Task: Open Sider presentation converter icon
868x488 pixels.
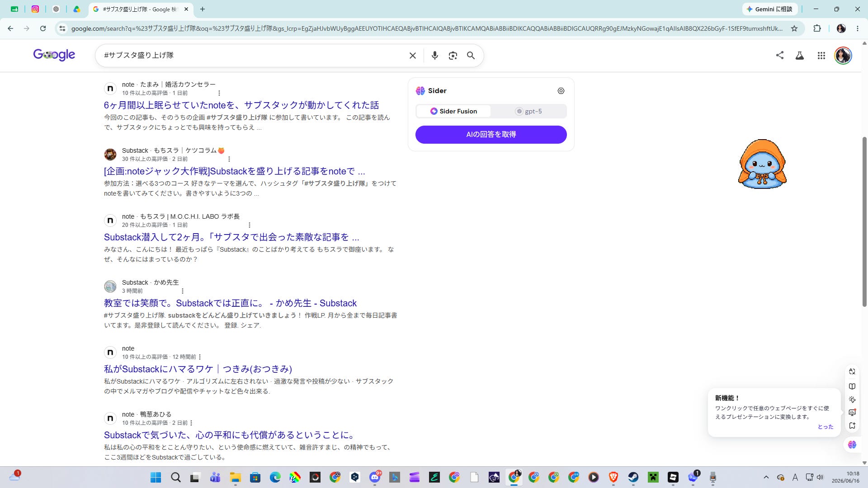Action: (852, 412)
